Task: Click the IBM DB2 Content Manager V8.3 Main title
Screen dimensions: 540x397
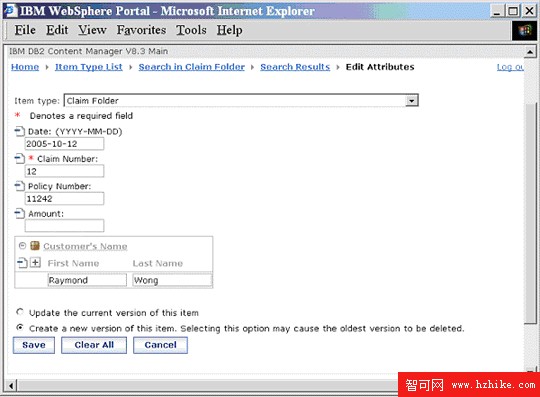Action: 89,51
